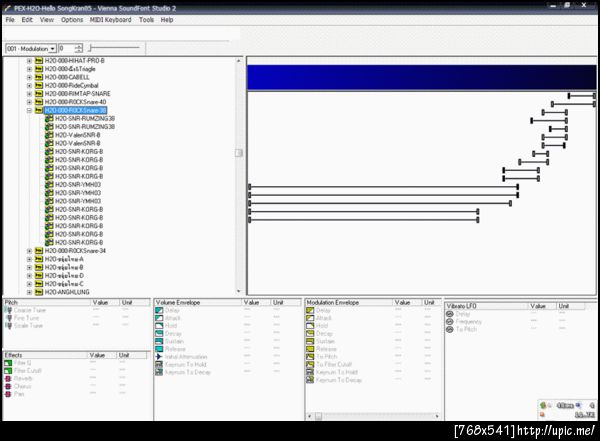Click Sustain label in Modulation Envelope
Image resolution: width=600 pixels, height=441 pixels.
pos(325,341)
